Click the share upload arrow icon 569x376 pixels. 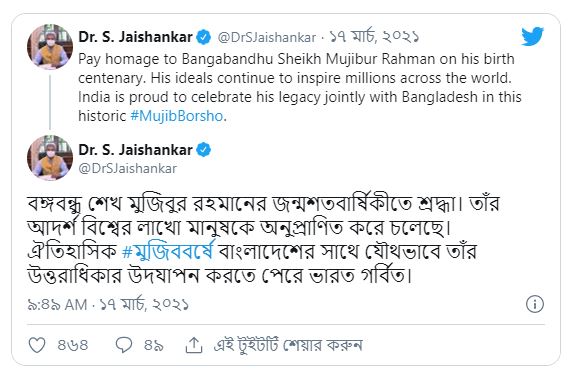[x=194, y=345]
